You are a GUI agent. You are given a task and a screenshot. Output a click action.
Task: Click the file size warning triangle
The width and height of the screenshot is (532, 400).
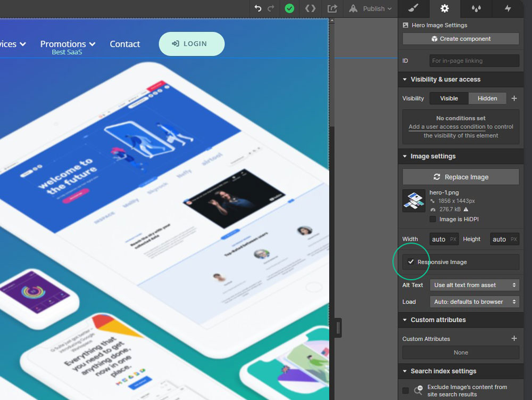(x=466, y=209)
